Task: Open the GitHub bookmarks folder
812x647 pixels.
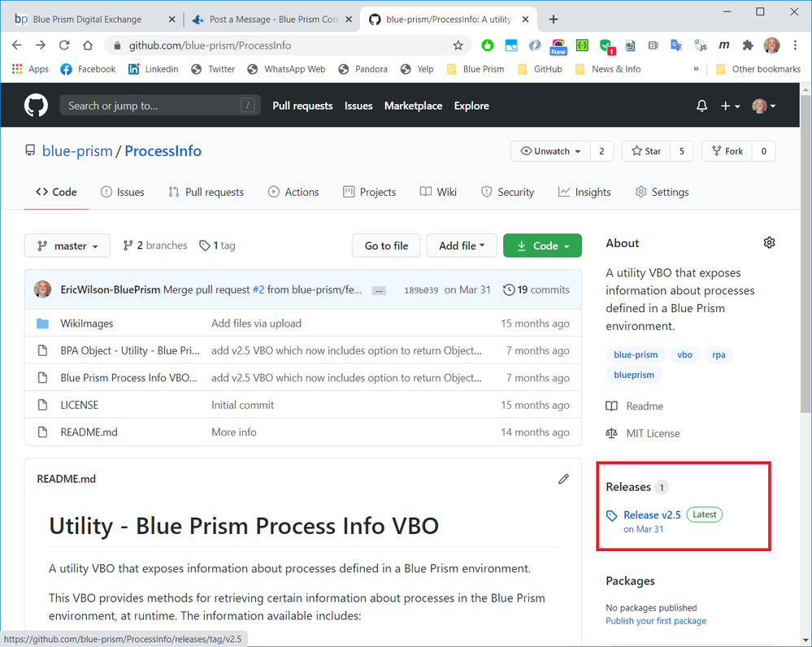Action: [541, 69]
